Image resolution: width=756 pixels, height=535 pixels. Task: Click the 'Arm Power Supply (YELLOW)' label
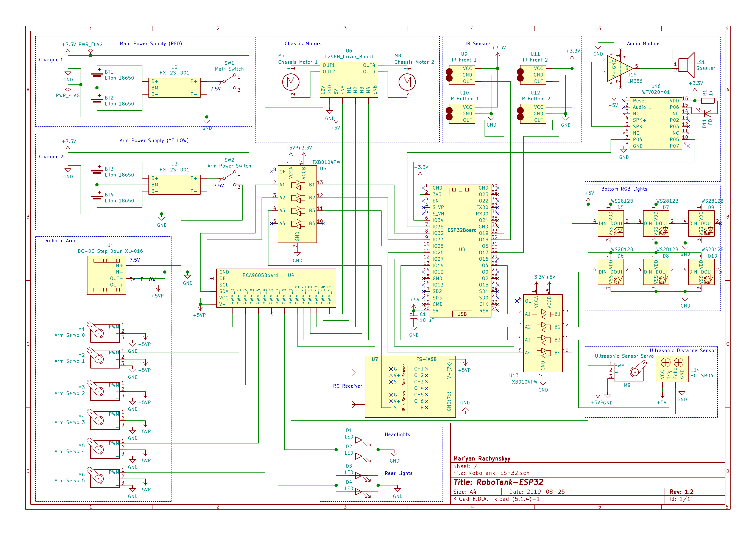(154, 140)
